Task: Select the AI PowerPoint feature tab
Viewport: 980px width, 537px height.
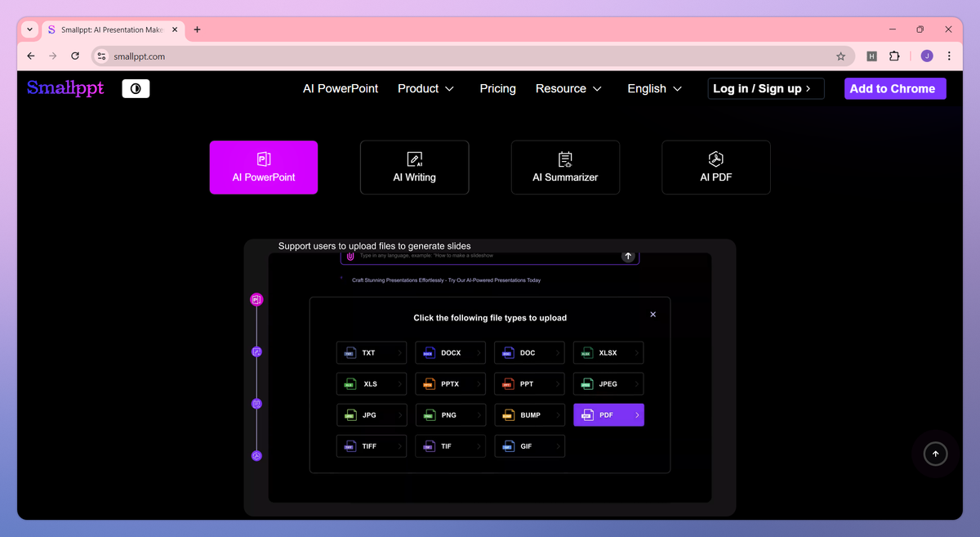Action: pos(264,168)
